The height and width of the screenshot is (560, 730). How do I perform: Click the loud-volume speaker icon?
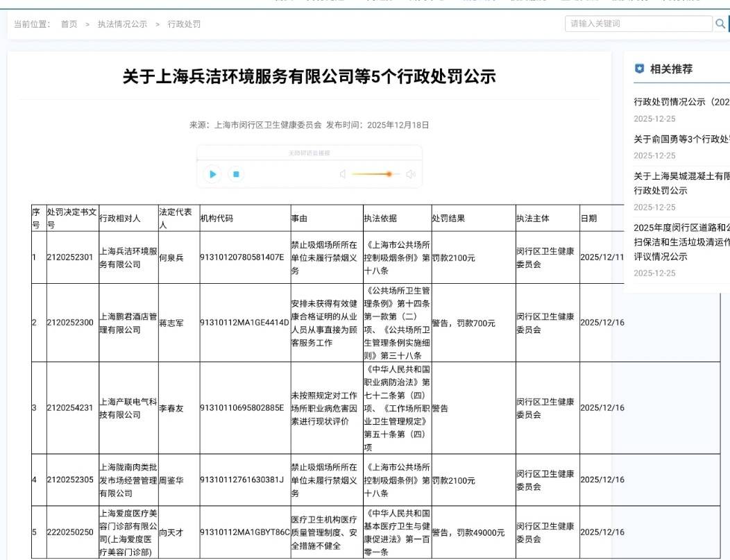point(411,174)
